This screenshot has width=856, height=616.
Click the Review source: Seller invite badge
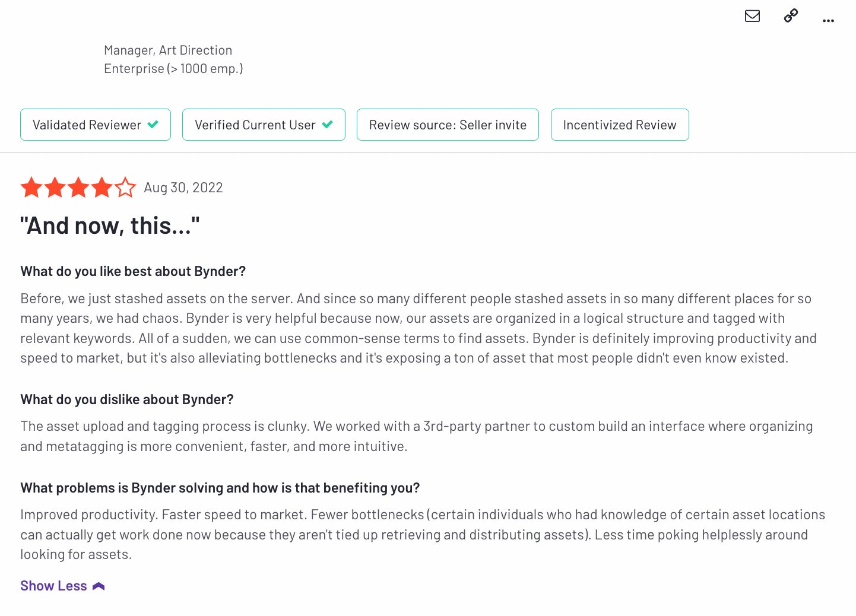click(x=448, y=125)
